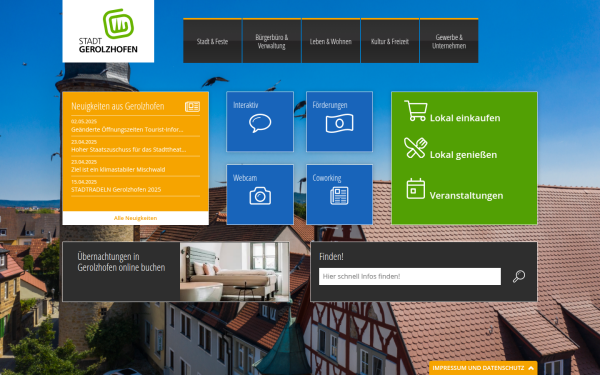Open news item Ziel ist ein klimastabiler Mischwald
Screen dimensions: 600x375
click(x=118, y=170)
